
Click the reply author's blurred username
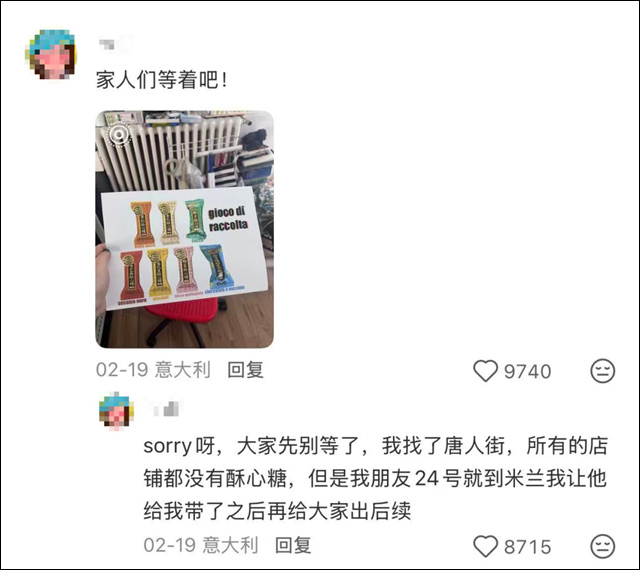[166, 409]
